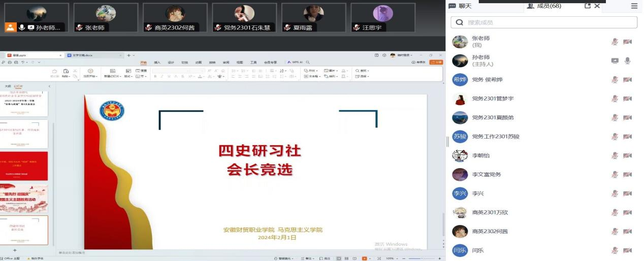Open the 查找 find tool

pos(361,71)
